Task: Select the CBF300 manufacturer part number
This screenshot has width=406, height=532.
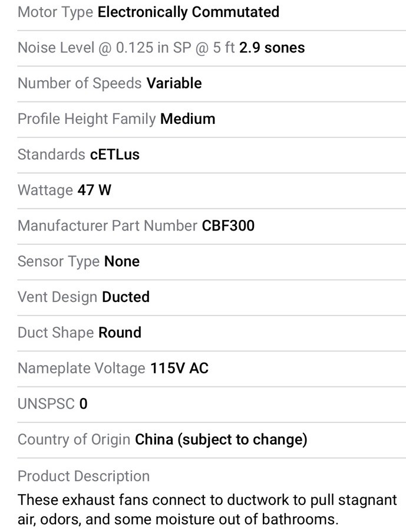Action: (x=228, y=226)
